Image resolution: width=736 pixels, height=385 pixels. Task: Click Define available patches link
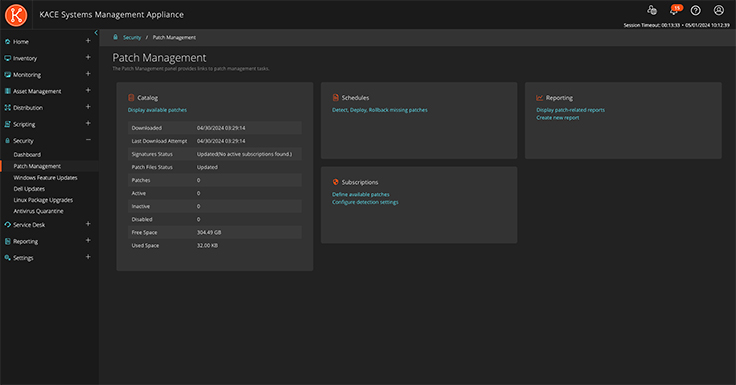pos(360,194)
